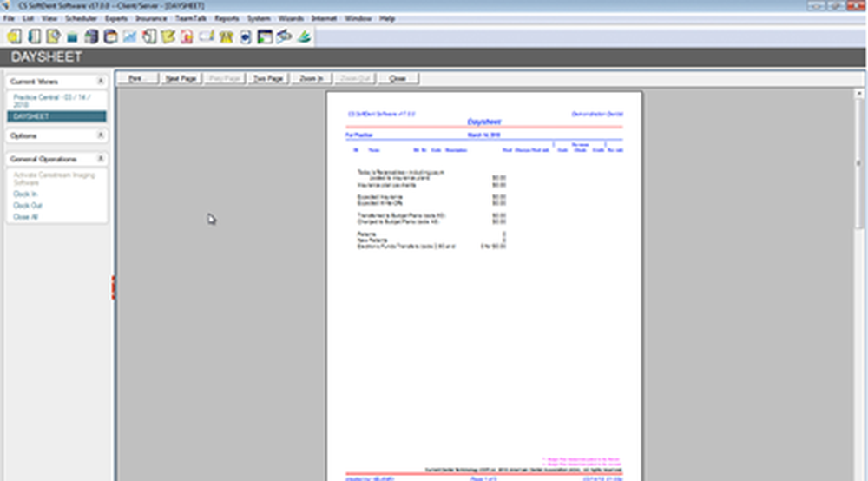
Task: Click the yellow sticky note toolbar icon
Action: (x=168, y=36)
